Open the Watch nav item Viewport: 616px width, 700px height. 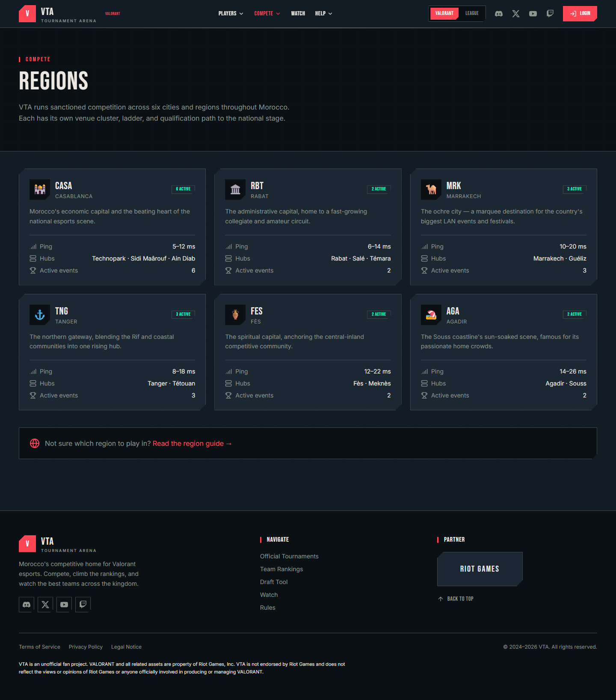[x=298, y=14]
